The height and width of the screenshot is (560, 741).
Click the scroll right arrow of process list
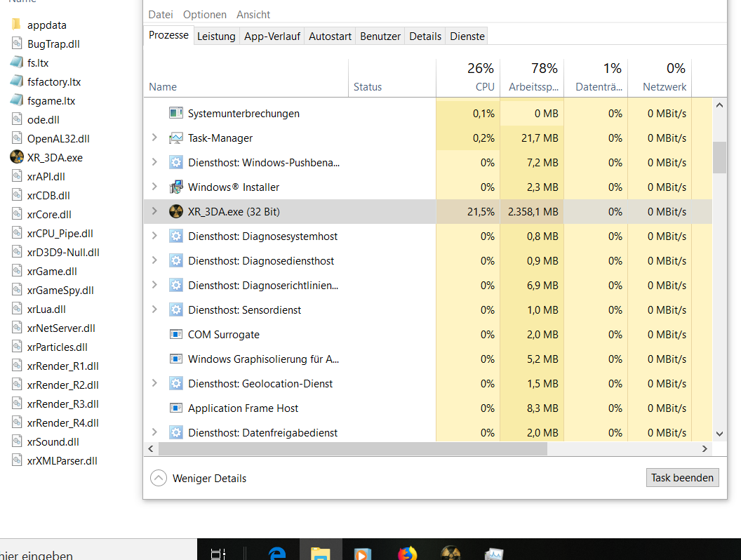[x=705, y=448]
